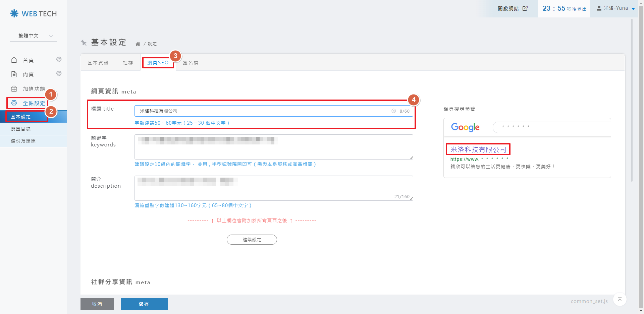Switch to the 基本資訊 tab
Image resolution: width=644 pixels, height=314 pixels.
98,63
